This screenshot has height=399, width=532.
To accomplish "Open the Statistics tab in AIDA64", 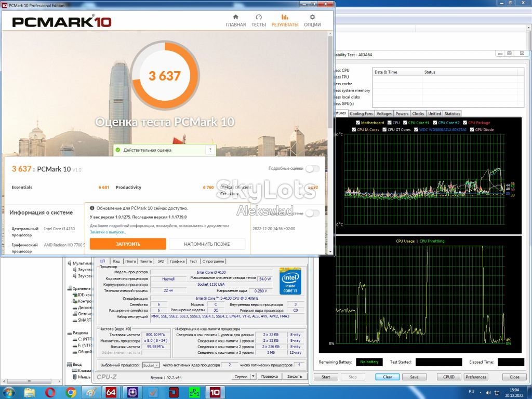I will click(x=453, y=114).
